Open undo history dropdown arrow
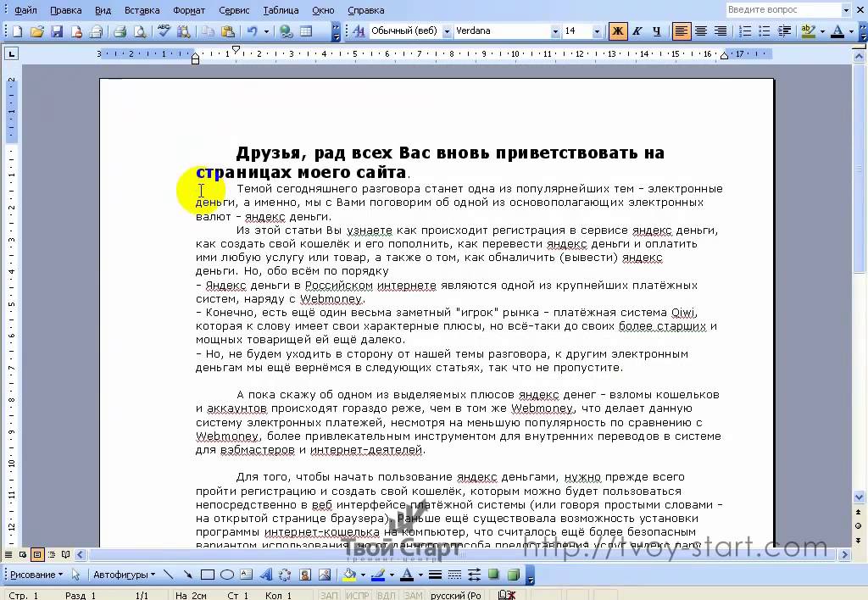Viewport: 868px width, 600px height. [x=266, y=31]
